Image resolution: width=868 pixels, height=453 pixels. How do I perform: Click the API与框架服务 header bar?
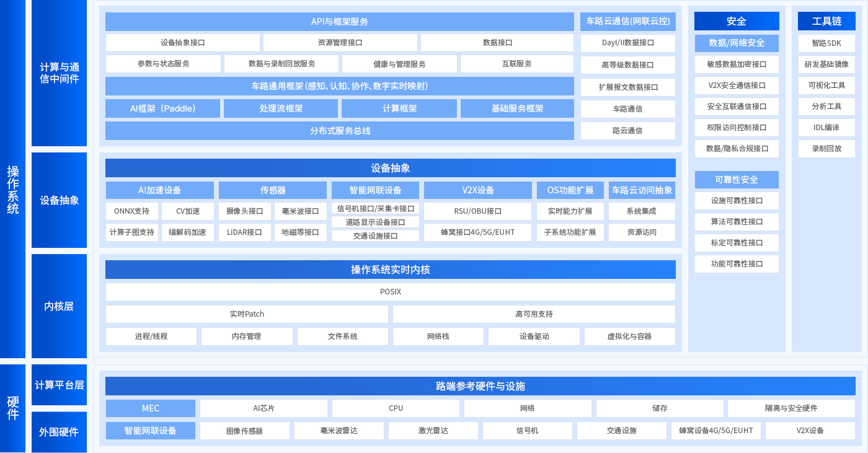coord(340,22)
